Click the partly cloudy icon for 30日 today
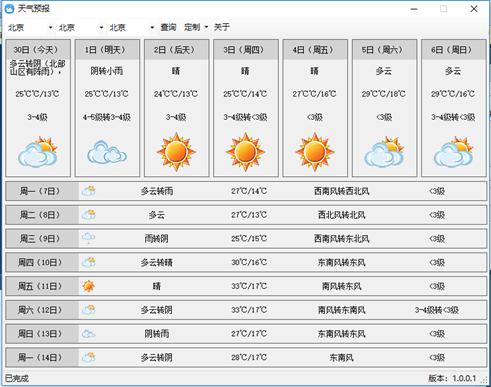 (x=38, y=152)
